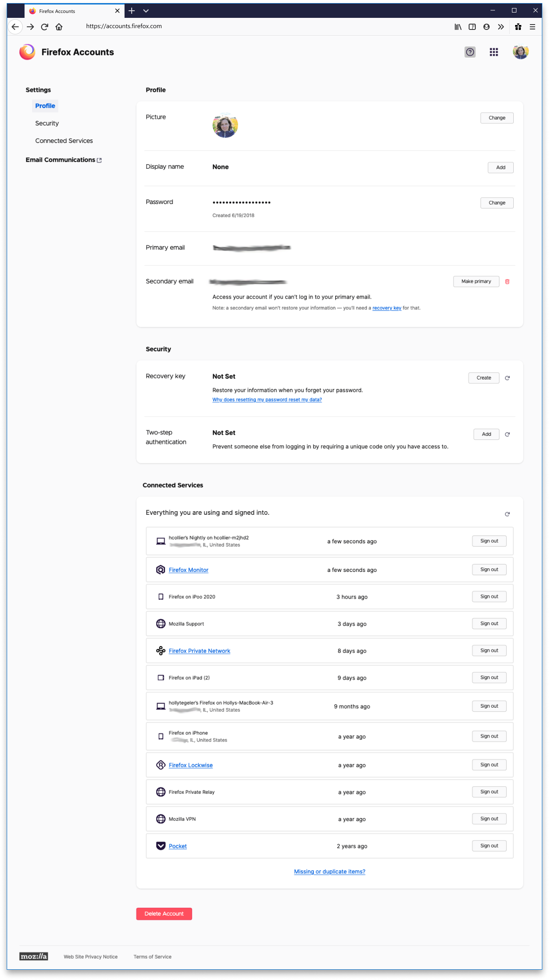Sign out of Mozilla Support
This screenshot has width=549, height=980.
click(x=489, y=624)
